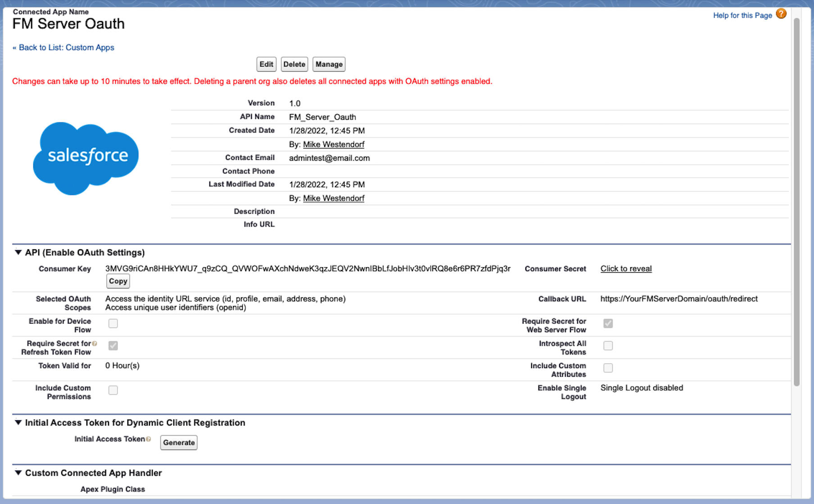Collapse Custom Connected App Handler section
The height and width of the screenshot is (504, 814).
tap(18, 473)
